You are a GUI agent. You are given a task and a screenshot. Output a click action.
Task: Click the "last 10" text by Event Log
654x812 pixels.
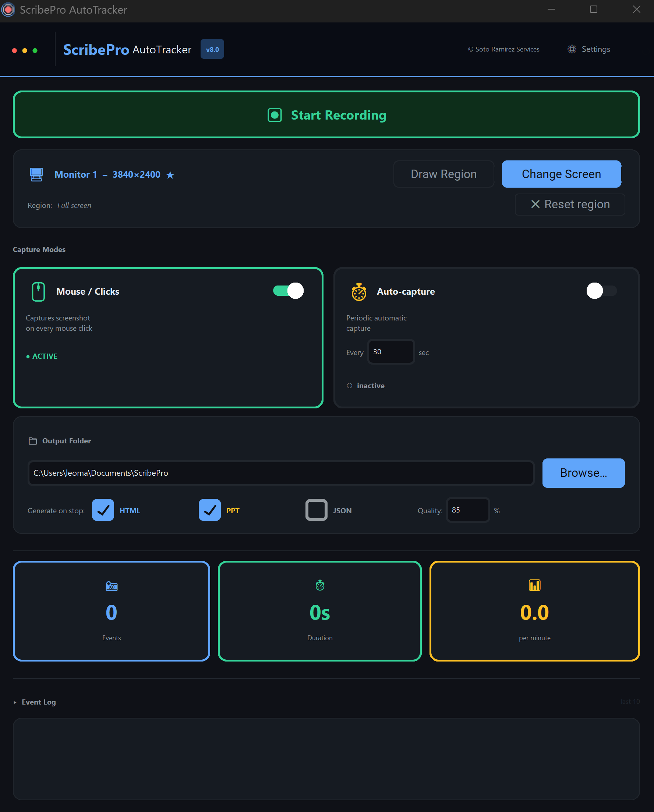tap(630, 702)
